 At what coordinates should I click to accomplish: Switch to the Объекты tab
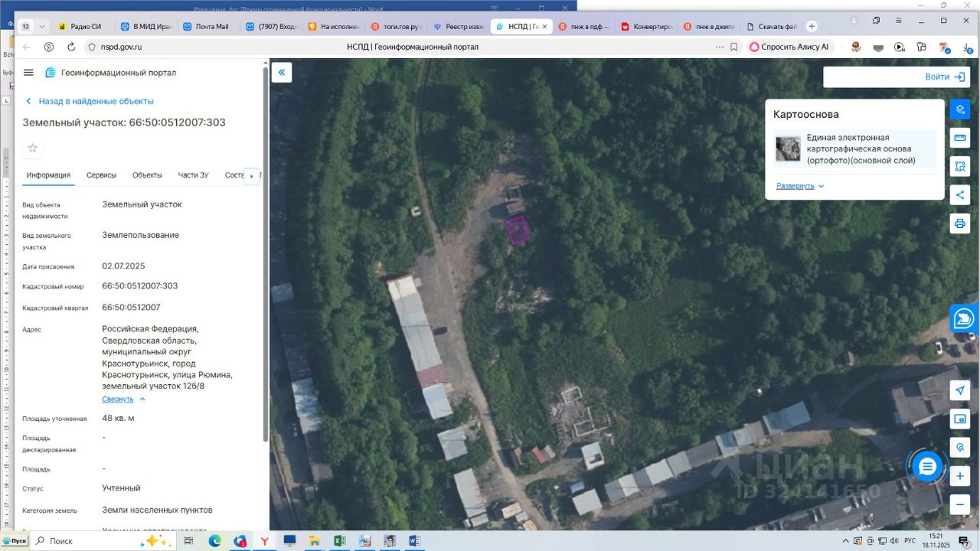(x=147, y=175)
